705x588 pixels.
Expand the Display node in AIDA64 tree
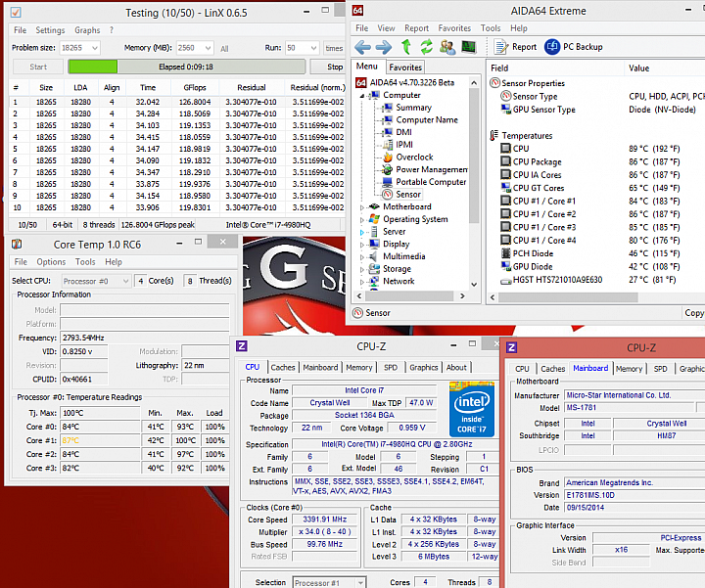coord(362,245)
